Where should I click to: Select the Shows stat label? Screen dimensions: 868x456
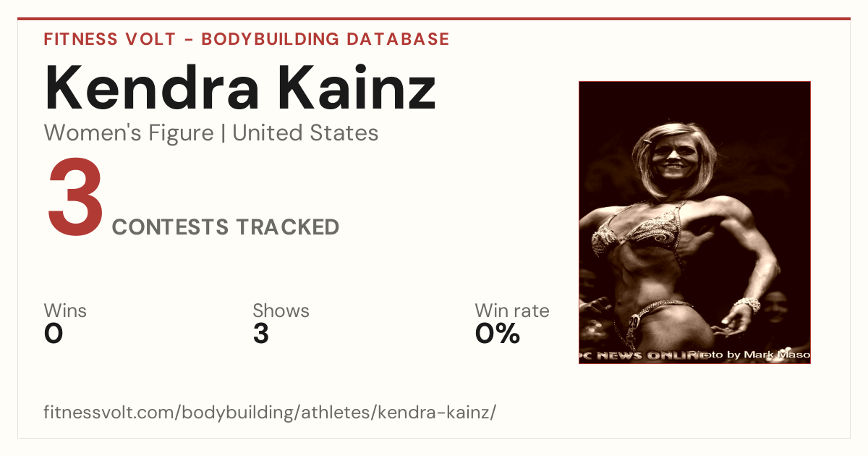tap(281, 311)
